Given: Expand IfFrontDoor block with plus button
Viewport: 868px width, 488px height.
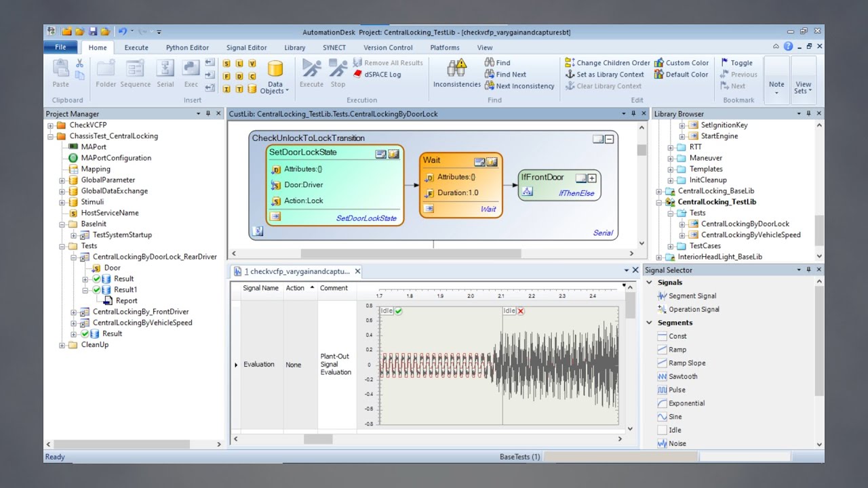Looking at the screenshot, I should 592,178.
